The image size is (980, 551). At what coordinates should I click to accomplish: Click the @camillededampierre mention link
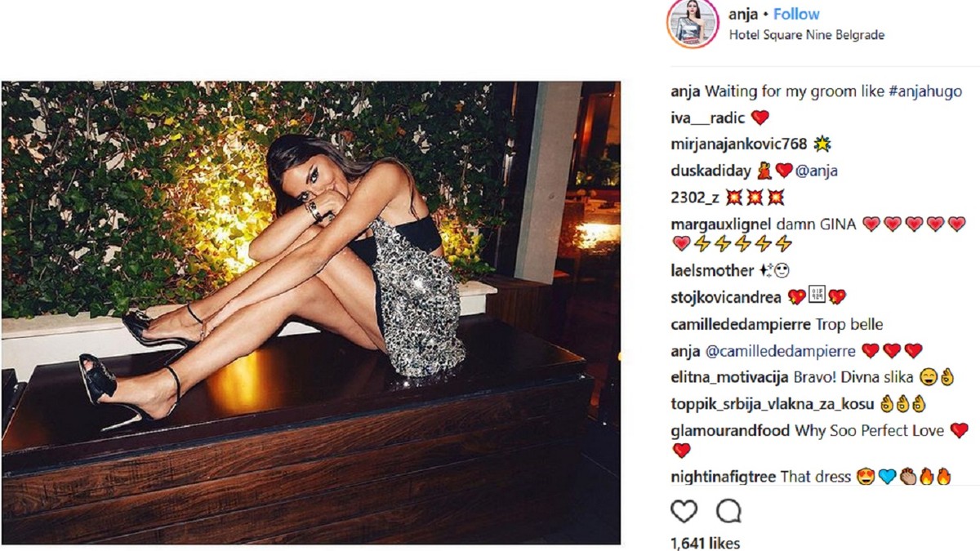click(x=780, y=351)
